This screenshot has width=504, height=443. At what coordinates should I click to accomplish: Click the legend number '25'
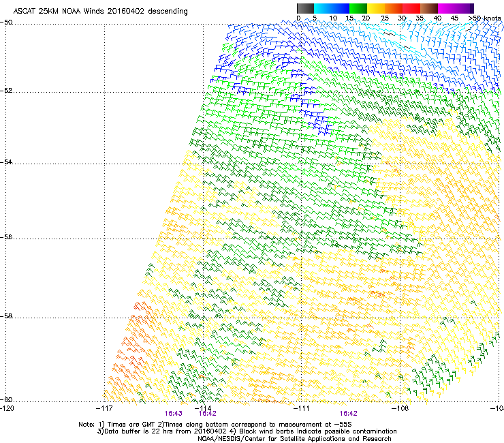[x=385, y=18]
